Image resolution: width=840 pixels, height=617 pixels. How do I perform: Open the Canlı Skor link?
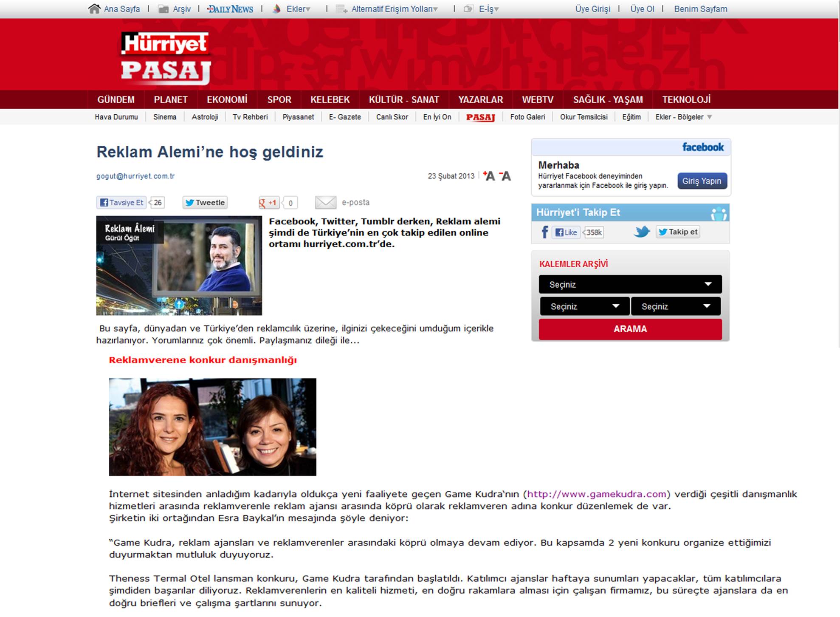[x=392, y=117]
